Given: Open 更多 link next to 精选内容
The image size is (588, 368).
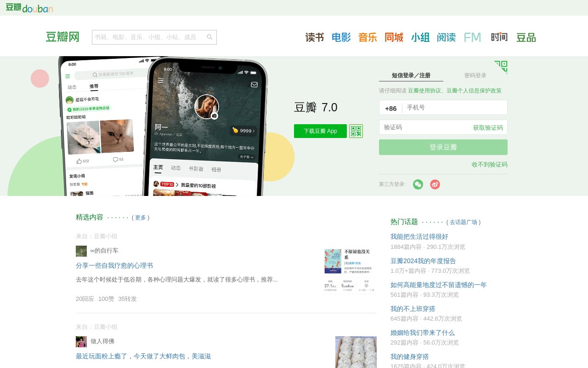Looking at the screenshot, I should (141, 218).
